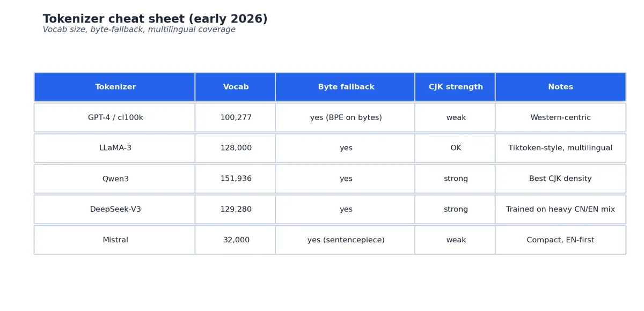The image size is (644, 311).
Task: Click the Tiktoken-style, multilingual note
Action: [560, 148]
